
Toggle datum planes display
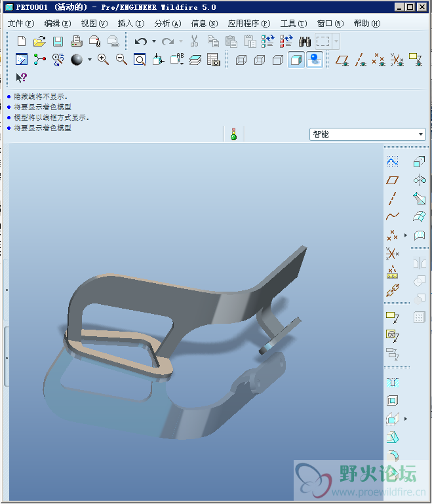(x=342, y=60)
